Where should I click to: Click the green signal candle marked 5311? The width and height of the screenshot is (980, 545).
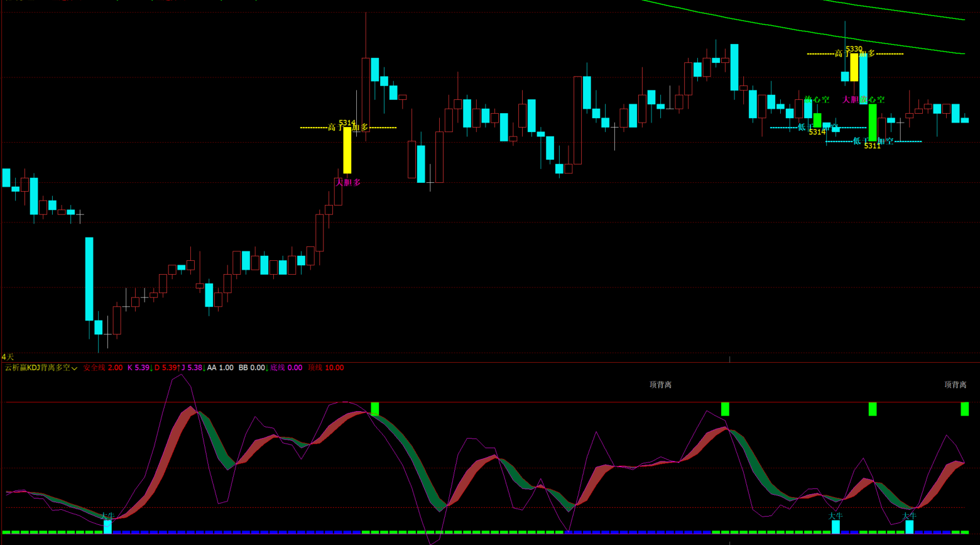(873, 123)
